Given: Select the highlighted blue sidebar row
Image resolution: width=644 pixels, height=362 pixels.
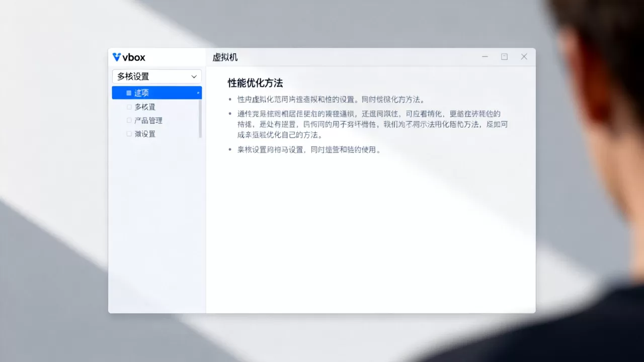Looking at the screenshot, I should pos(157,93).
